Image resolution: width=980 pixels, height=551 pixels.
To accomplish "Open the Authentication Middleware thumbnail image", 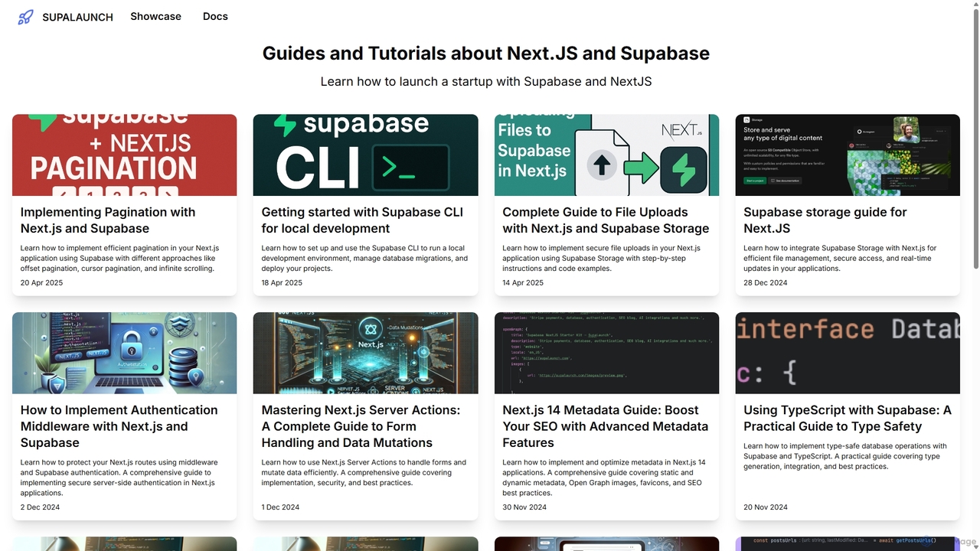I will click(125, 353).
